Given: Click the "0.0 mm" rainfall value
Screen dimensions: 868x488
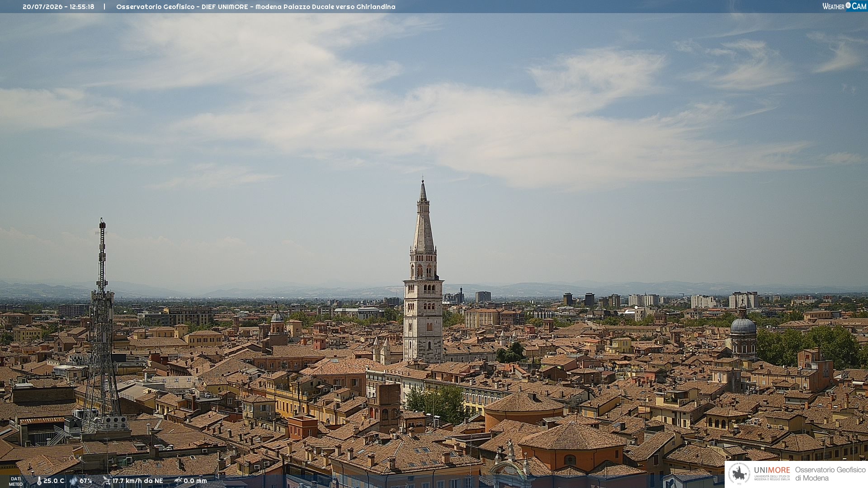Looking at the screenshot, I should tap(195, 481).
